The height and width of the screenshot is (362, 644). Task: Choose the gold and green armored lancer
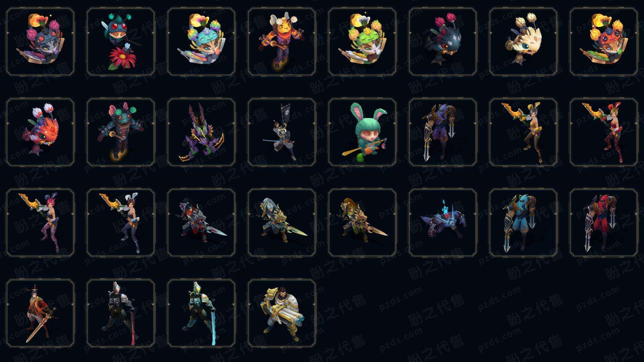362,223
